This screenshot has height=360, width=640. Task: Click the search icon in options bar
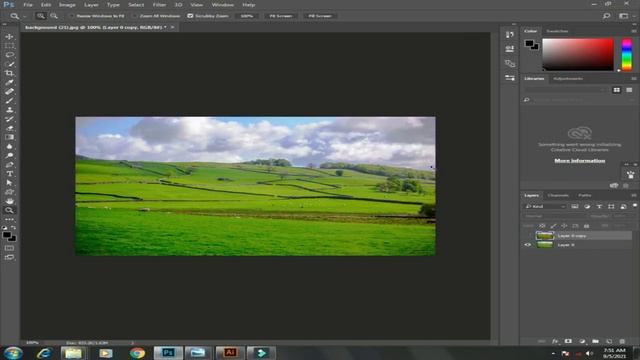(x=607, y=16)
